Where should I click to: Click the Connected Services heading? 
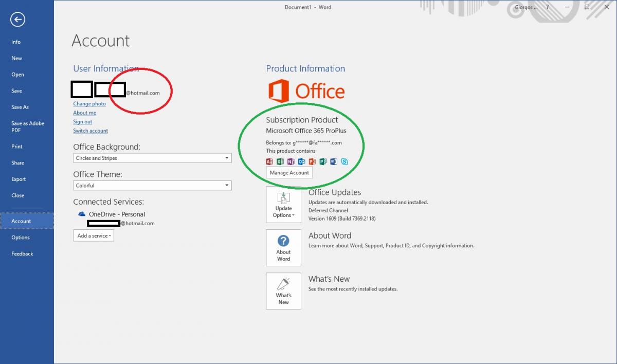pos(108,202)
